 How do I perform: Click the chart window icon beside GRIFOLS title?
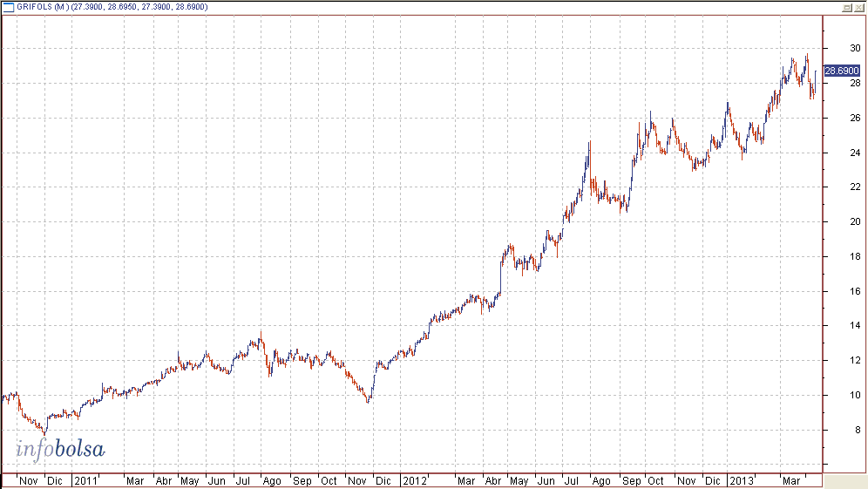tap(9, 7)
